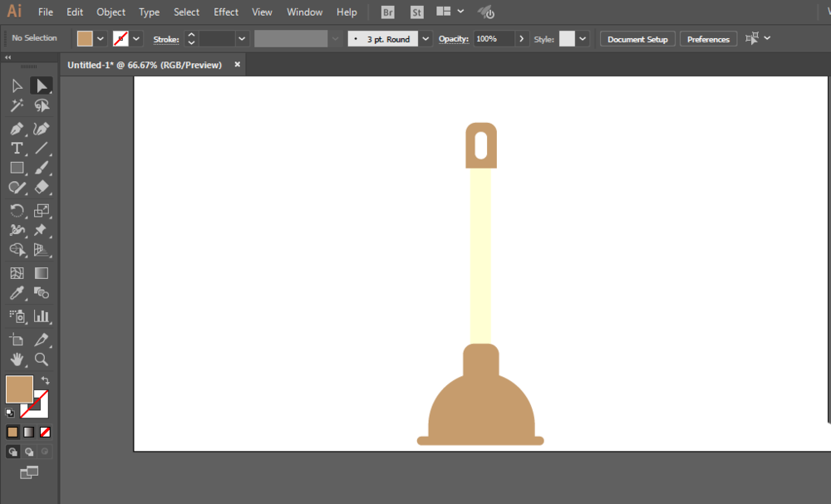
Task: Select the Type tool
Action: pyautogui.click(x=17, y=149)
